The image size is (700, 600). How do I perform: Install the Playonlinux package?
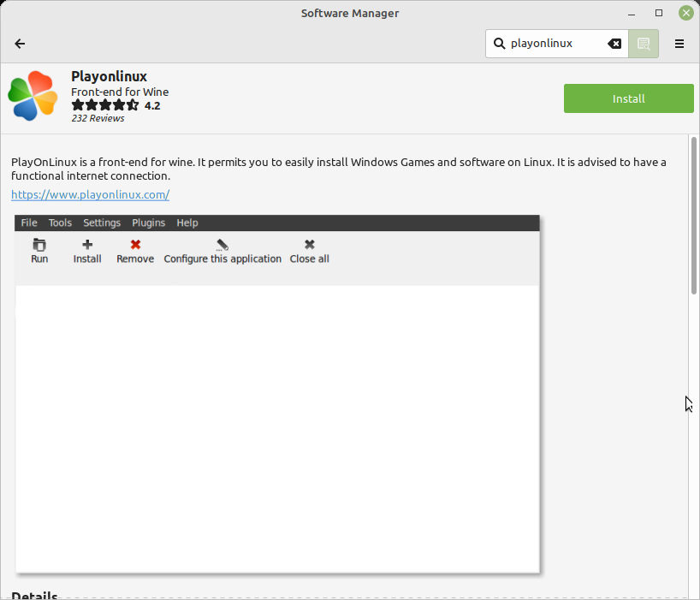629,98
